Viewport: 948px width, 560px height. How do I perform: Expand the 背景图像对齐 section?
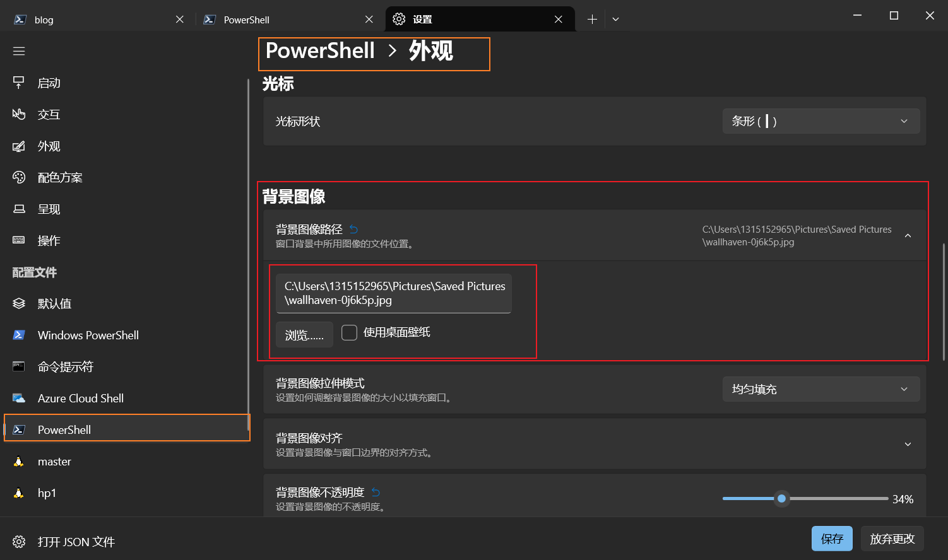pos(908,444)
